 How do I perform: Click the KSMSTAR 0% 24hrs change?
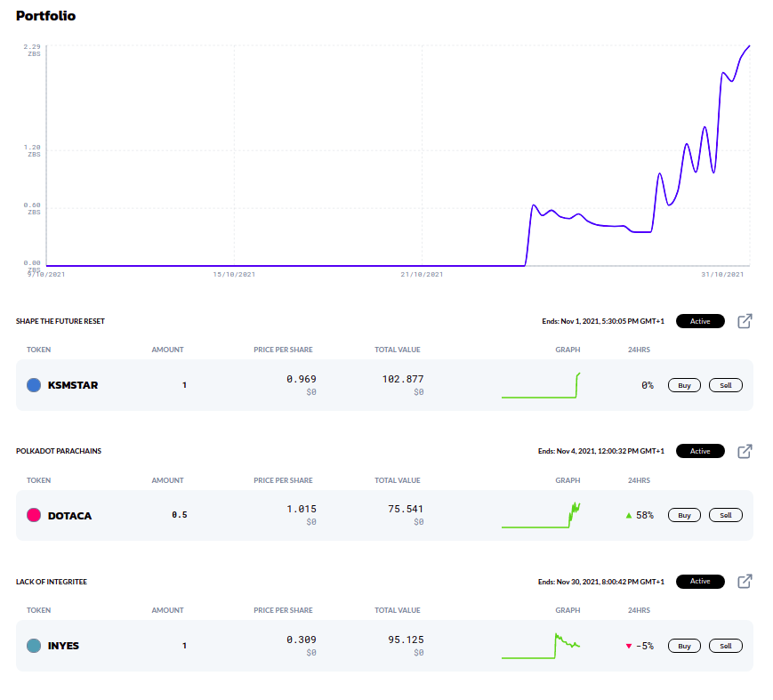point(648,385)
